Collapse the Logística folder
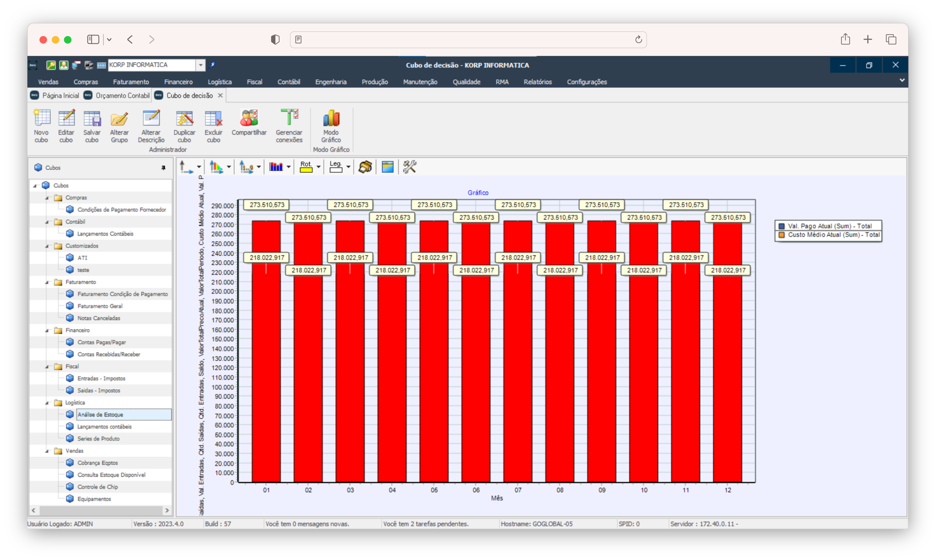 [47, 403]
